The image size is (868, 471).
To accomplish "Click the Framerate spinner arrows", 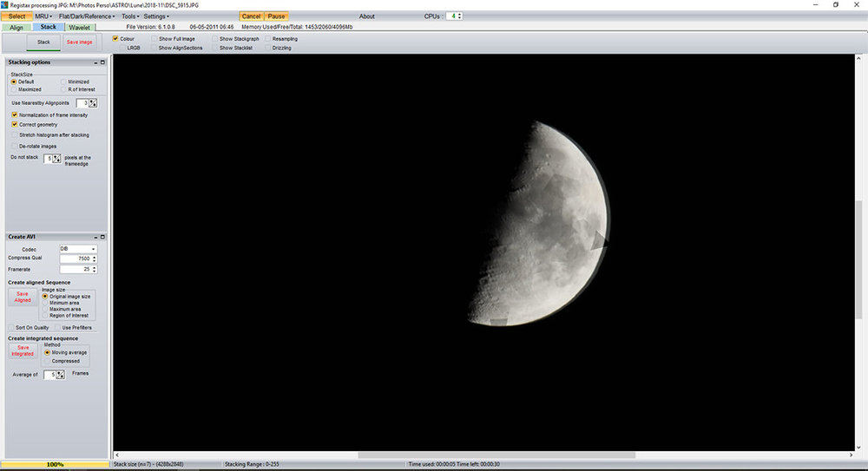I will point(94,270).
